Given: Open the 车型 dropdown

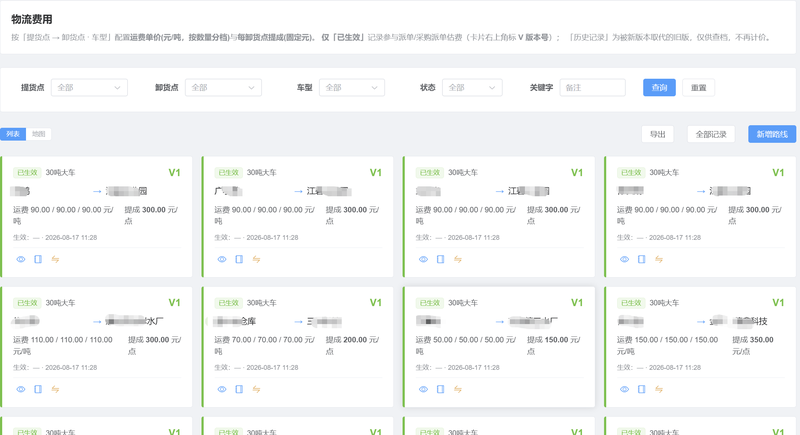Looking at the screenshot, I should click(x=352, y=88).
